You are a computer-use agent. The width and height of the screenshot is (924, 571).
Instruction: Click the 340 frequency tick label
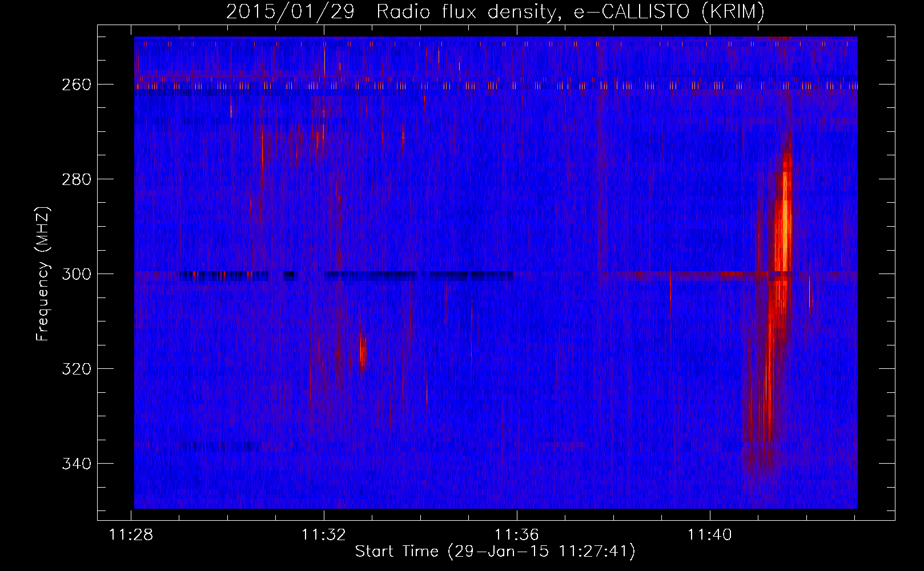(x=76, y=464)
